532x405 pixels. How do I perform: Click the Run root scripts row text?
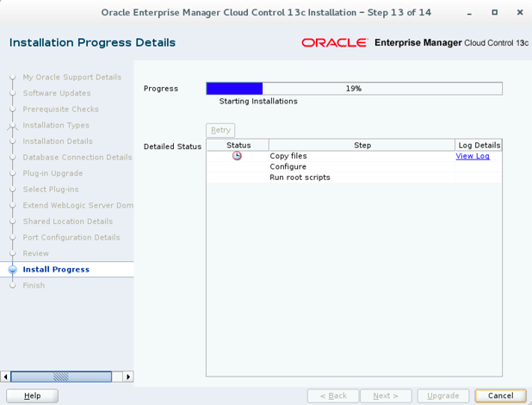click(x=300, y=178)
